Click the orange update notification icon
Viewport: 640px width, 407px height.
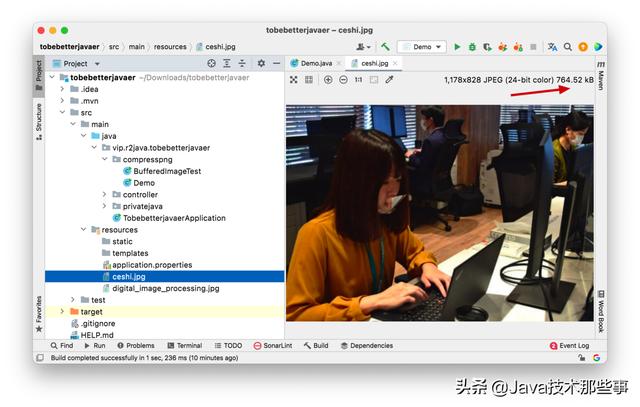583,47
